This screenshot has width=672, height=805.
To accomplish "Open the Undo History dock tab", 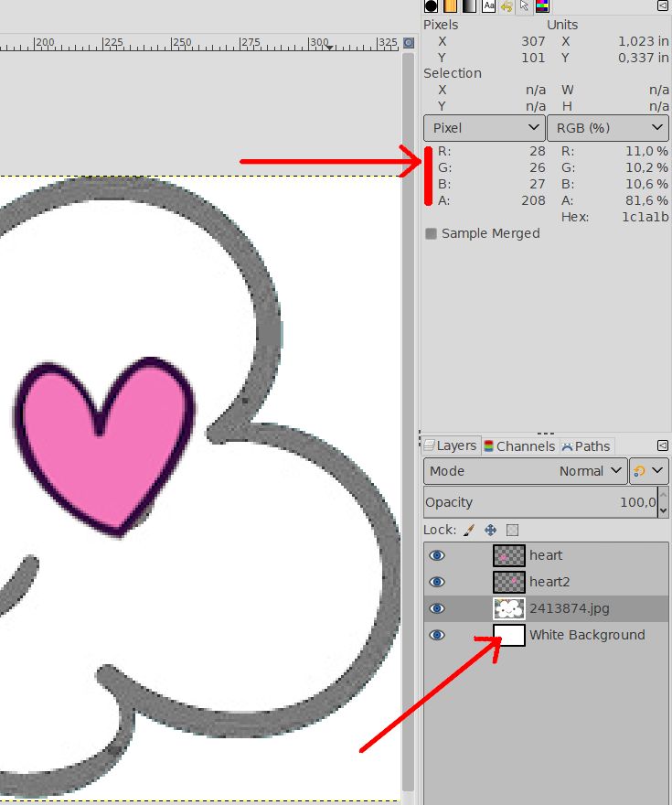I will [x=507, y=5].
